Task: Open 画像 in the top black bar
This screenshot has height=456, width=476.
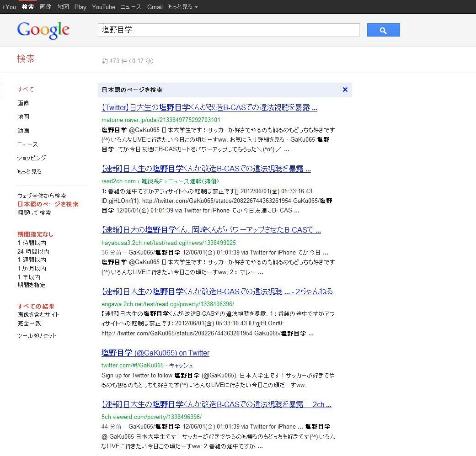Action: point(46,7)
